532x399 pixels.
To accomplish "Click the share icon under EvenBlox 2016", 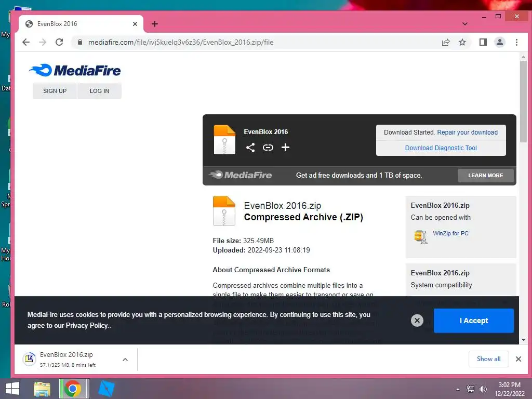I will tap(250, 147).
